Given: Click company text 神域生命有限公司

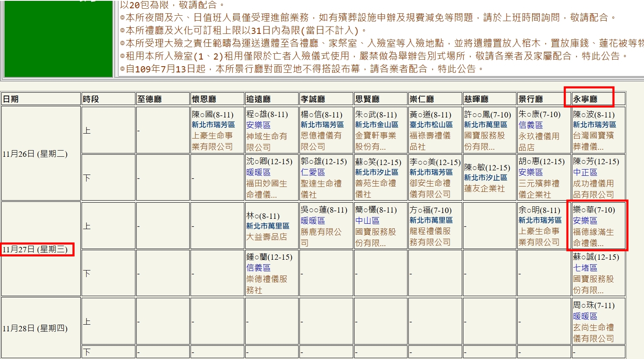Looking at the screenshot, I should tap(267, 141).
